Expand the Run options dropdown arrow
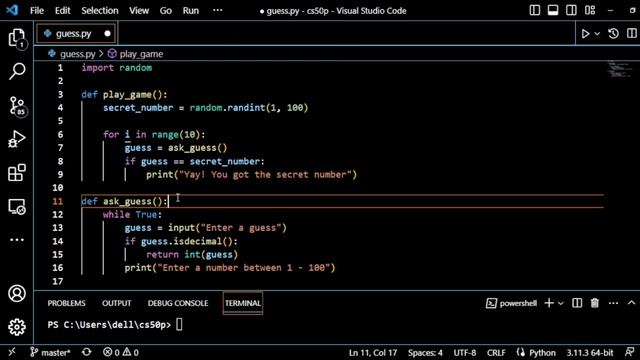This screenshot has width=640, height=360. (597, 34)
